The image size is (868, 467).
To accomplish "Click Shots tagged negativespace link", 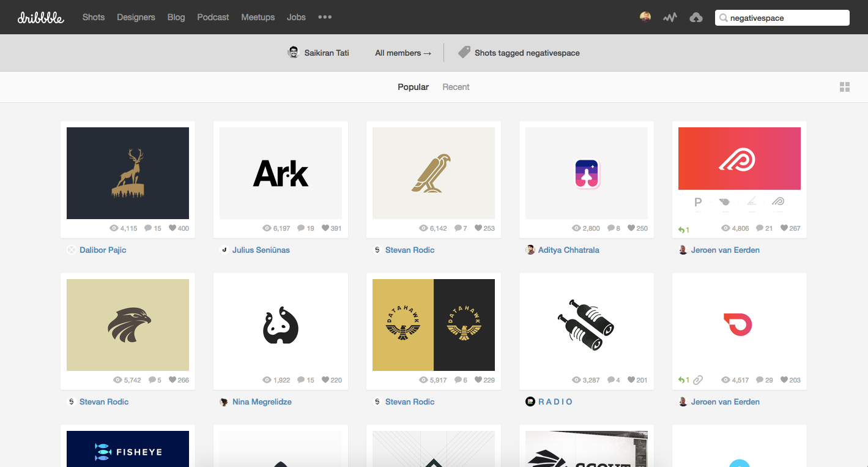I will (527, 53).
